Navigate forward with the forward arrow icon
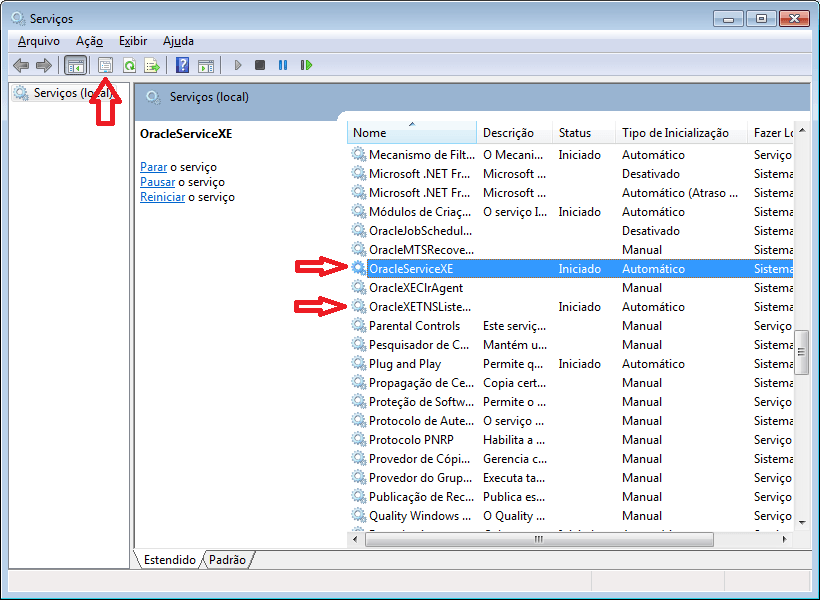The image size is (820, 600). (42, 64)
